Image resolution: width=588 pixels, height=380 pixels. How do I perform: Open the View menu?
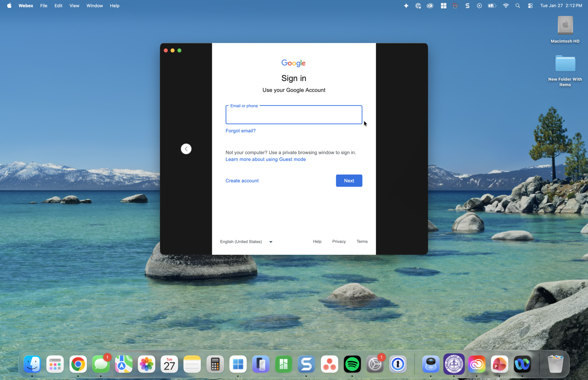[x=74, y=6]
